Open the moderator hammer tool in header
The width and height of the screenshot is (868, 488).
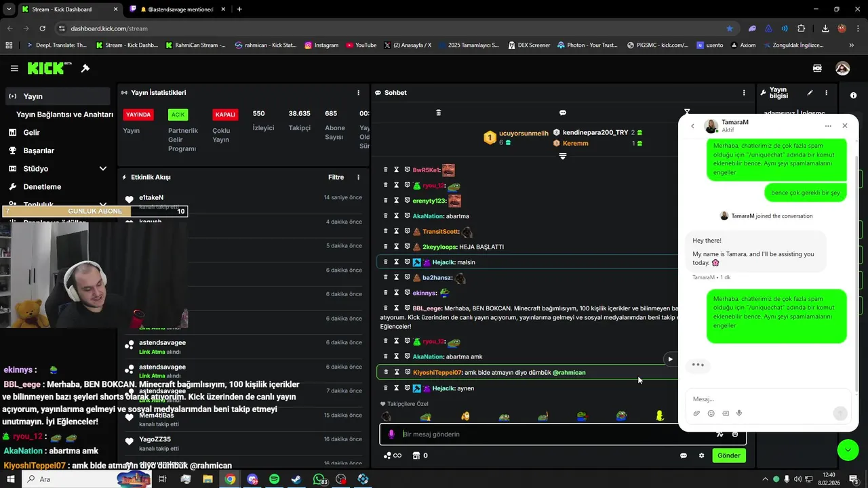pyautogui.click(x=85, y=68)
